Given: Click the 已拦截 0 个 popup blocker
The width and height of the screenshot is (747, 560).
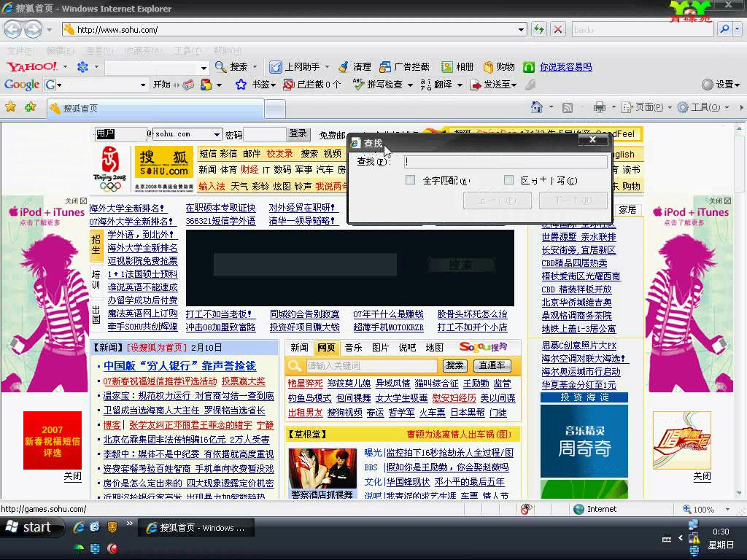Looking at the screenshot, I should tap(312, 85).
